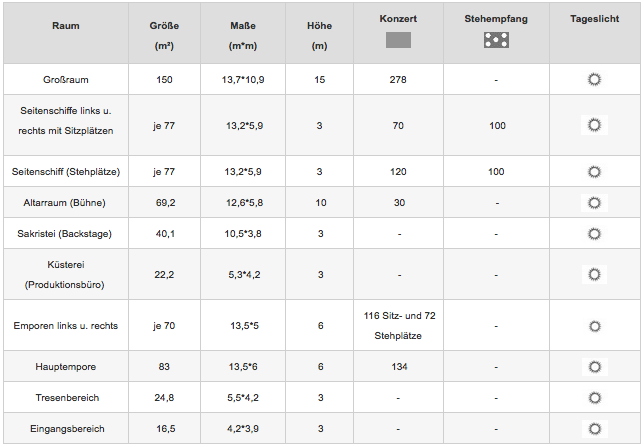Click the daylight icon for Emporen links u. rechts

pyautogui.click(x=594, y=326)
